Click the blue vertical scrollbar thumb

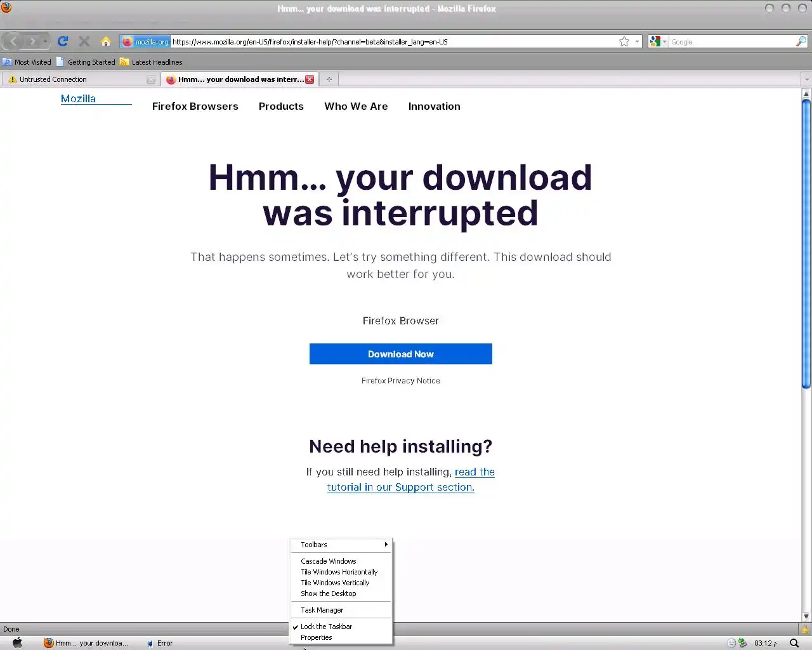coord(806,243)
